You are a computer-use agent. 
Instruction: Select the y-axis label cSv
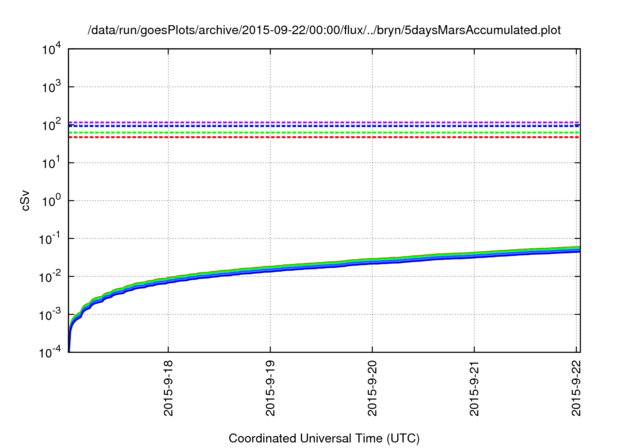pos(26,200)
